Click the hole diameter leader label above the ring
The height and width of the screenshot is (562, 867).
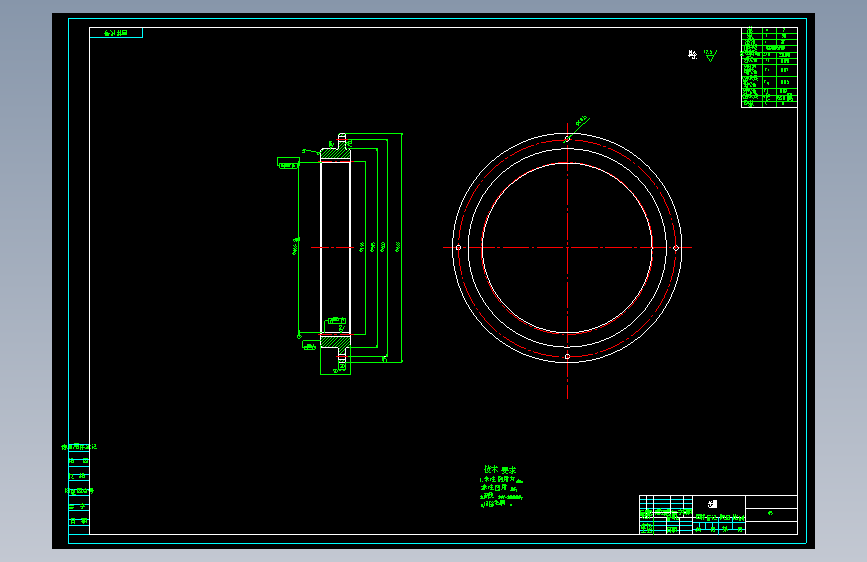pos(581,121)
